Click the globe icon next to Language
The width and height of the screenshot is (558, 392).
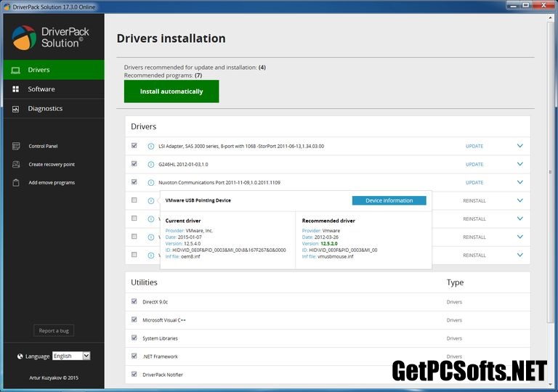coord(20,356)
